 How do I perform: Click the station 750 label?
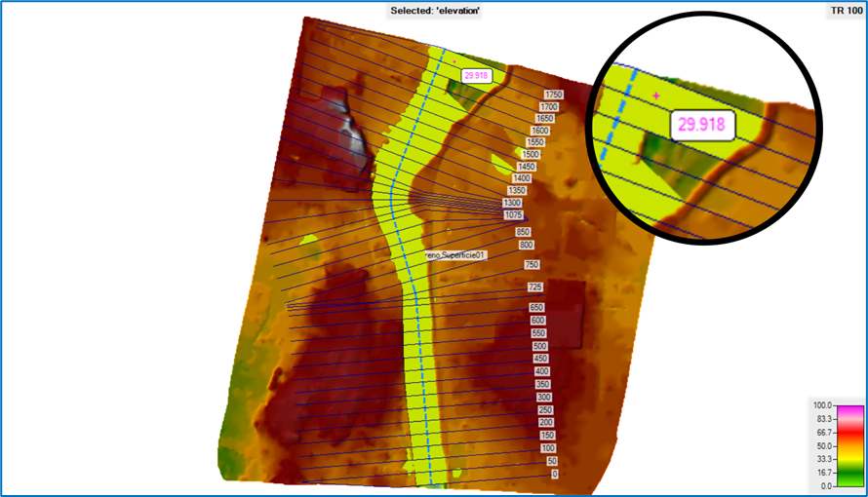(532, 265)
